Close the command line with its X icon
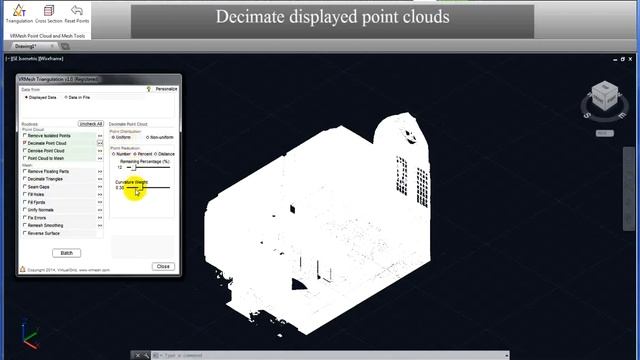The image size is (640, 360). tap(138, 356)
